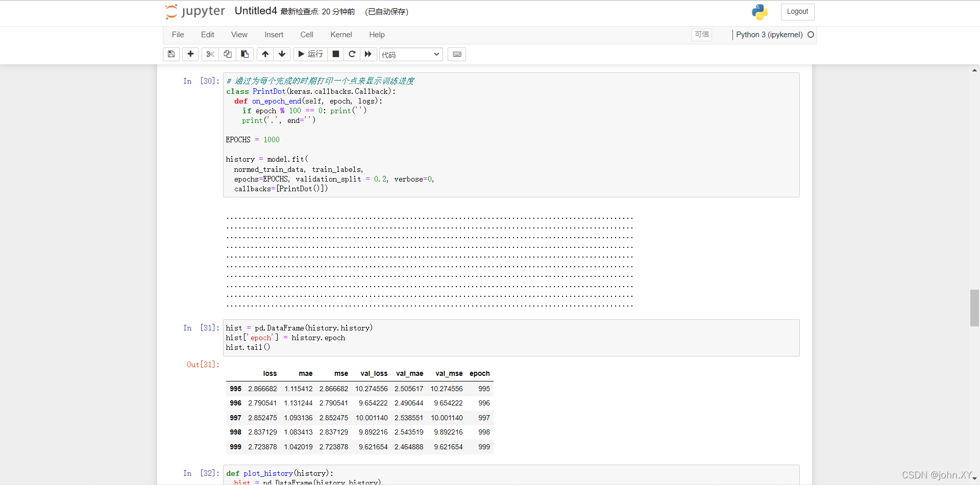Click the Logout button
Screen dimensions: 980x485
pyautogui.click(x=797, y=12)
